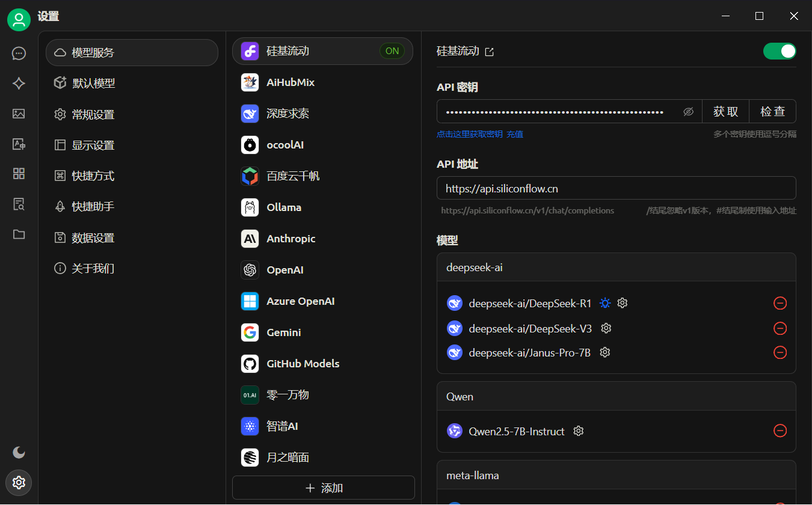Click deepseek-ai model group header
Image resolution: width=812 pixels, height=505 pixels.
617,267
